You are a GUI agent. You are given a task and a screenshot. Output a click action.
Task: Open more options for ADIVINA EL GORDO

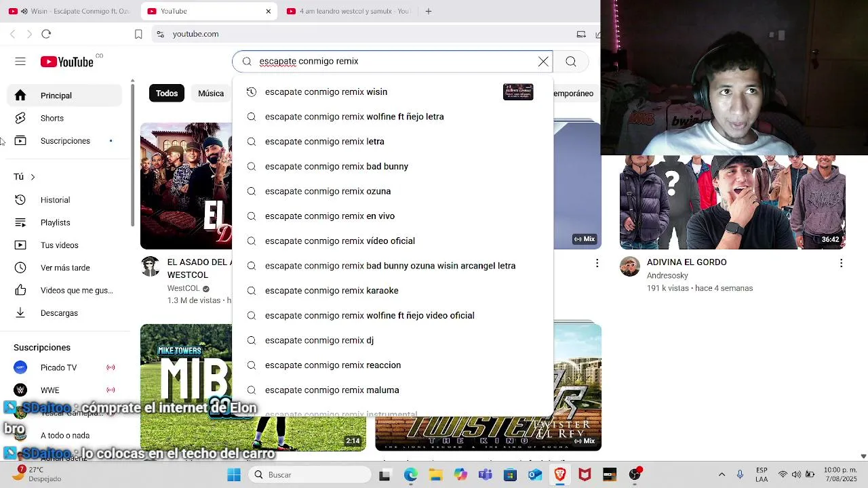(x=841, y=263)
